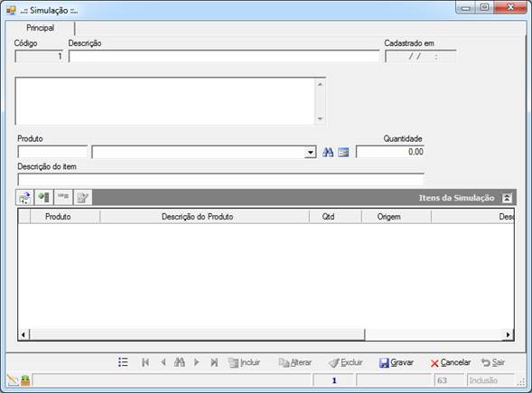Click the status bar cell showing 63

[x=449, y=380]
